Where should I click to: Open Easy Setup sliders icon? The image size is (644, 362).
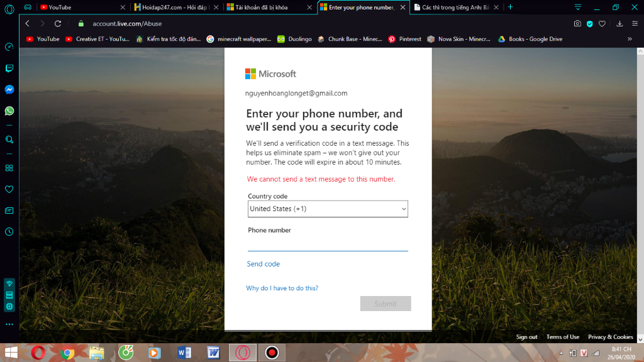635,24
